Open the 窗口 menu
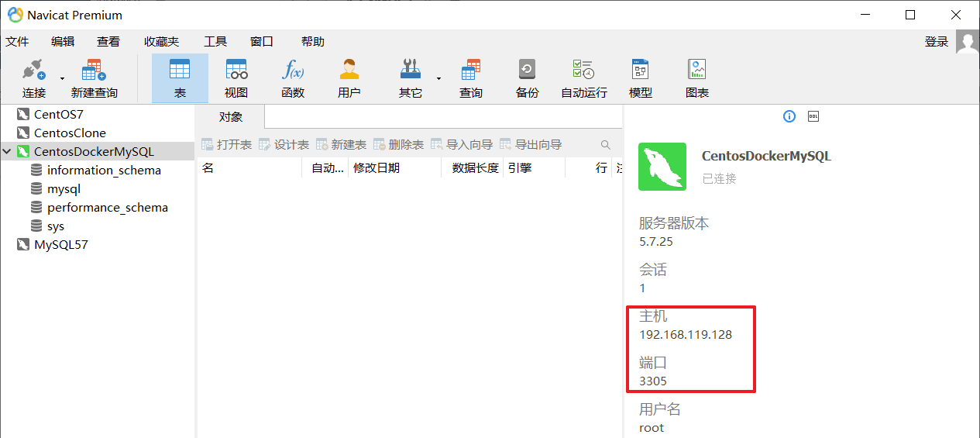 click(x=261, y=42)
